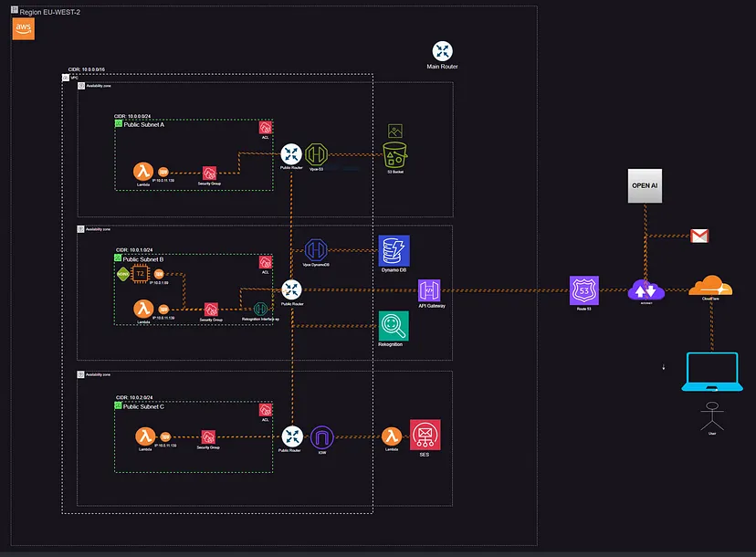Select the 'CIDR: 10.0.2.0/24' label
The width and height of the screenshot is (756, 557).
[134, 397]
